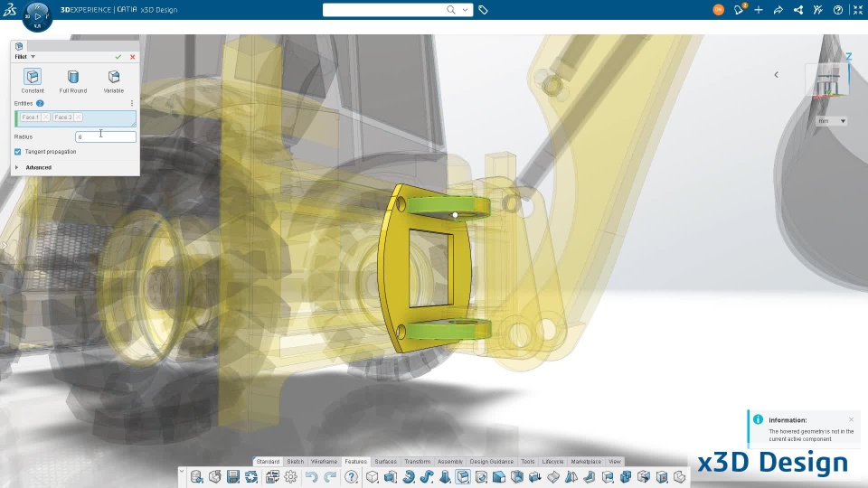Viewport: 868px width, 488px height.
Task: Select the Constant fillet type
Action: [x=33, y=80]
